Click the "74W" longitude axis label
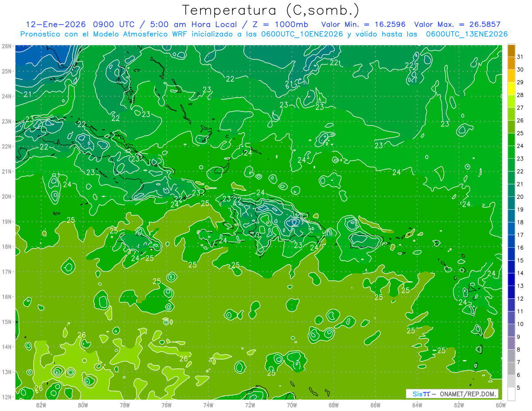Screen dimensions: 532x411 point(208,405)
